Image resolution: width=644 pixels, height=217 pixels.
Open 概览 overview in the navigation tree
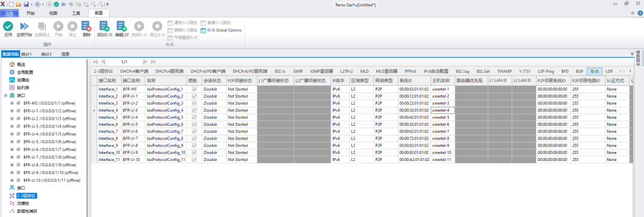click(x=20, y=64)
